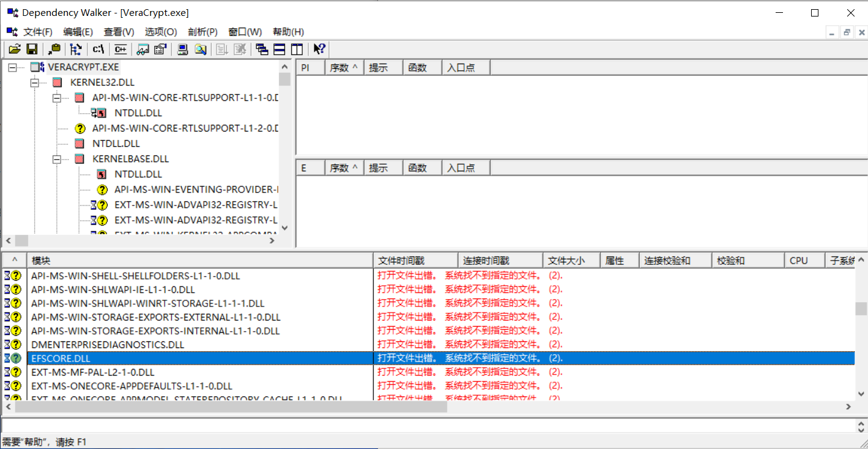Restore the inner VeraCrypt.exe child window
This screenshot has width=868, height=449.
tap(847, 32)
